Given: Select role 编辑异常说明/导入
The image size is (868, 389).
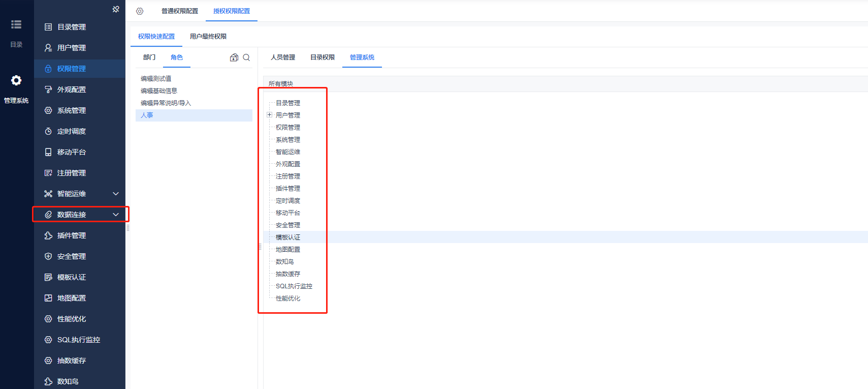Looking at the screenshot, I should pos(166,103).
